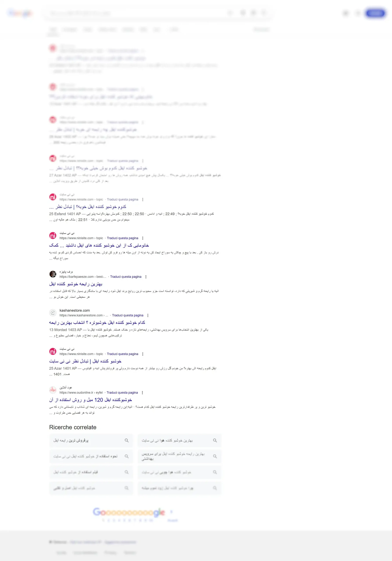Click the ninisite favicon for 25 Esfand 1401 result
This screenshot has height=561, width=392.
pyautogui.click(x=53, y=197)
